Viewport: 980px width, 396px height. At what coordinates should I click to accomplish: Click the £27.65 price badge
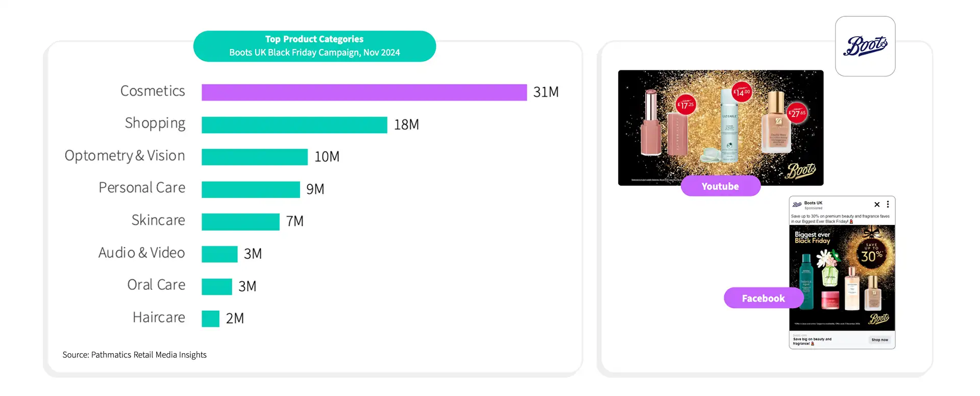coord(797,113)
